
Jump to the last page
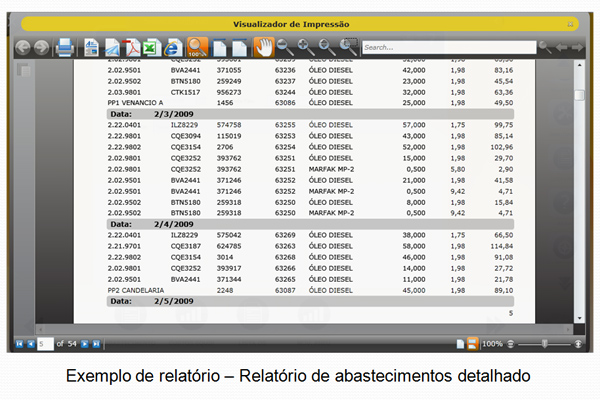point(96,344)
